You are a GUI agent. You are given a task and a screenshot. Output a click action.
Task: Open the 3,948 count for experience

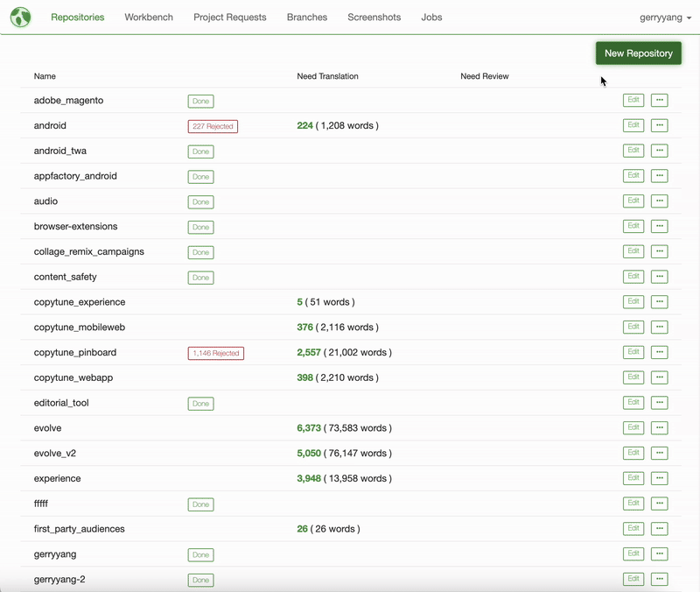(x=309, y=478)
